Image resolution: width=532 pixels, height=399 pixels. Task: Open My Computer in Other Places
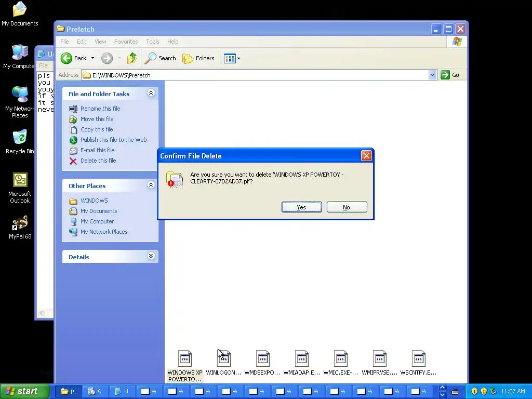(97, 221)
